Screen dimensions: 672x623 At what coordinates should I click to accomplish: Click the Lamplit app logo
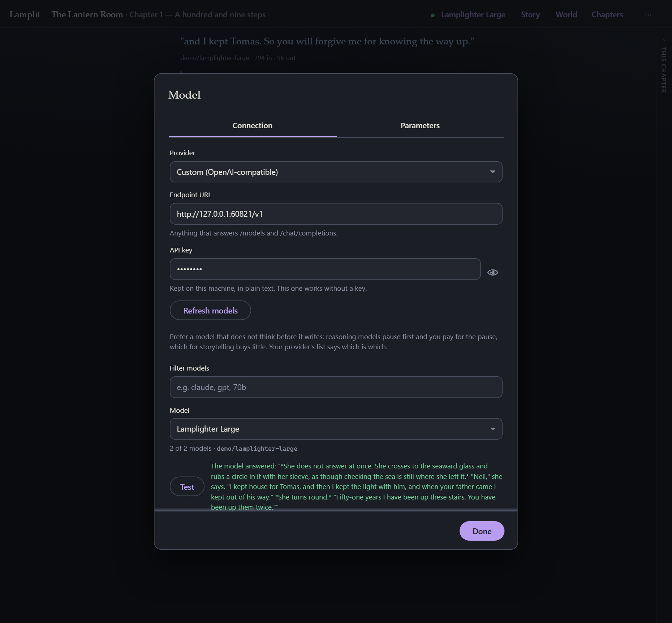coord(25,14)
